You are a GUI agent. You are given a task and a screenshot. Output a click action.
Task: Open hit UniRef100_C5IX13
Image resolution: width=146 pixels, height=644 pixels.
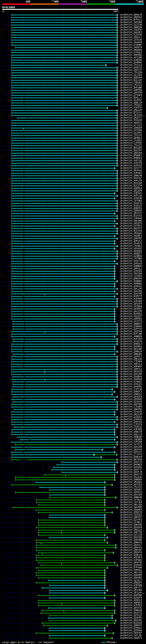131,65
